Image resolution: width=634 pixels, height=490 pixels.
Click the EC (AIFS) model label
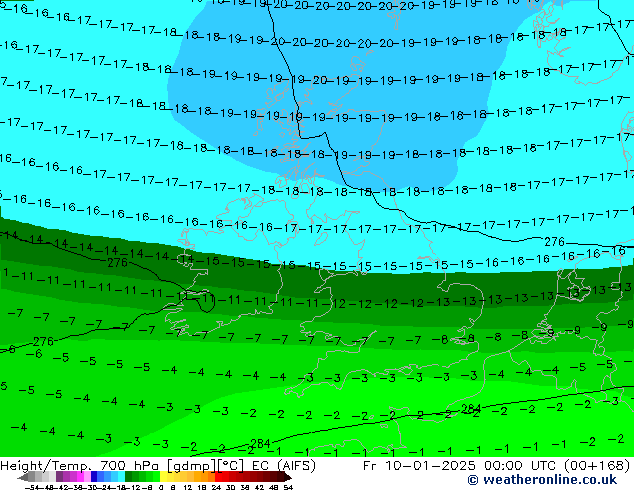click(x=283, y=466)
